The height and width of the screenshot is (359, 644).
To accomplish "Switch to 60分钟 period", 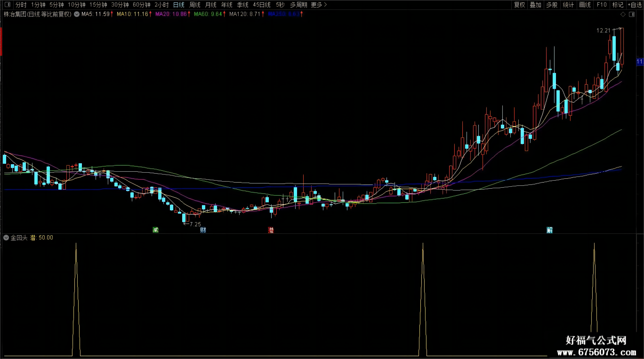I will [141, 5].
